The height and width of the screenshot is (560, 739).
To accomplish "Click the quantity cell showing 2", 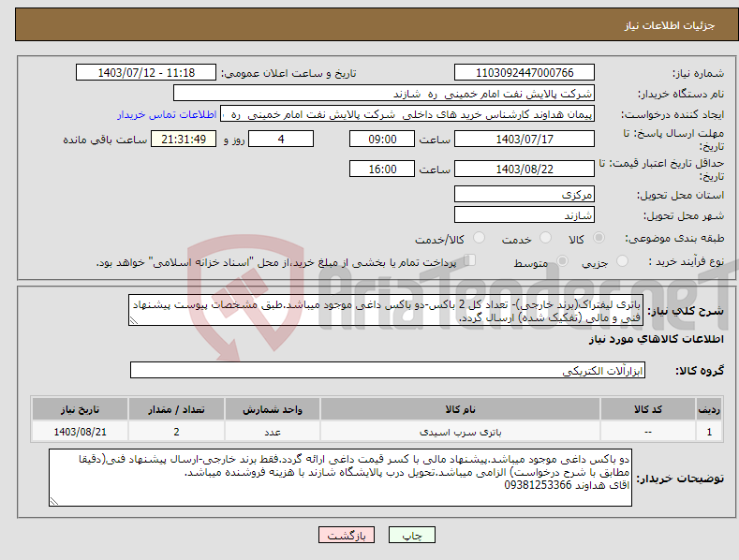I will click(176, 432).
